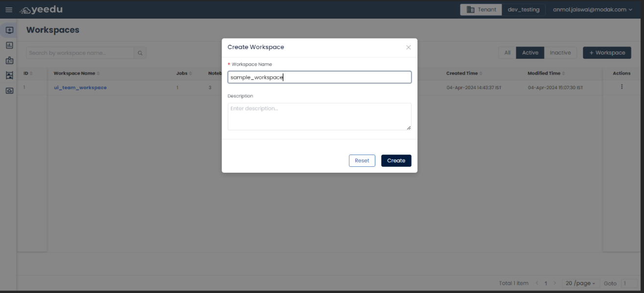This screenshot has width=644, height=293.
Task: Select the Active filter tab
Action: [x=530, y=53]
